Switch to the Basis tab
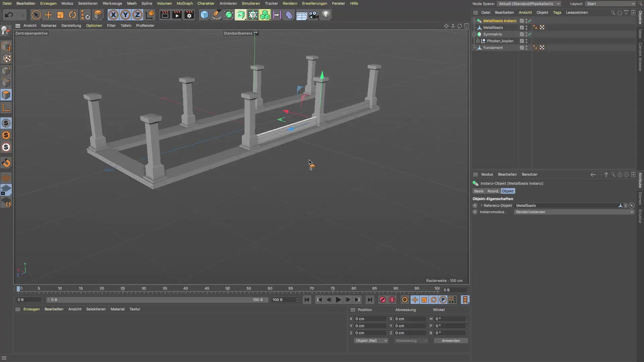This screenshot has height=362, width=644. (479, 191)
